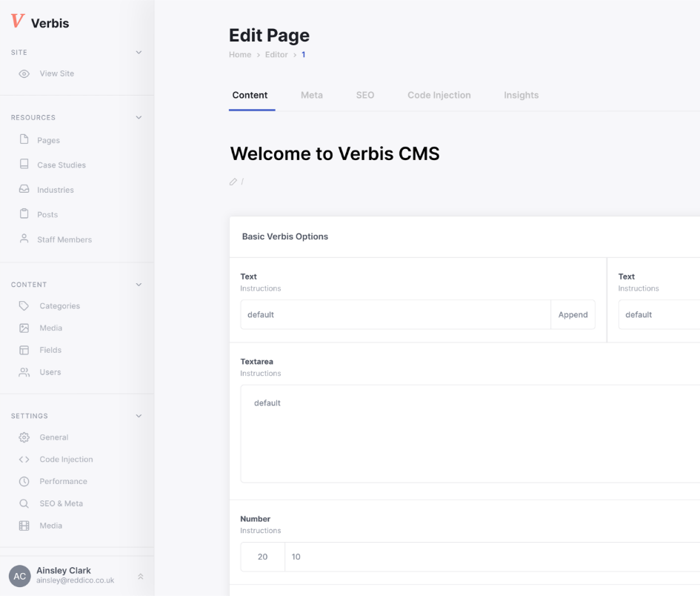Click the Number input field showing 10
The width and height of the screenshot is (700, 596).
coord(493,557)
